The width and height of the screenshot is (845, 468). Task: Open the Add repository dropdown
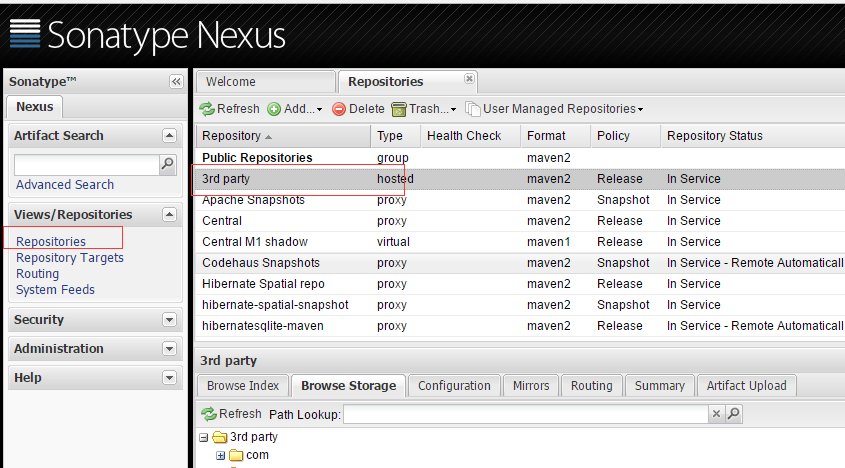coord(295,109)
